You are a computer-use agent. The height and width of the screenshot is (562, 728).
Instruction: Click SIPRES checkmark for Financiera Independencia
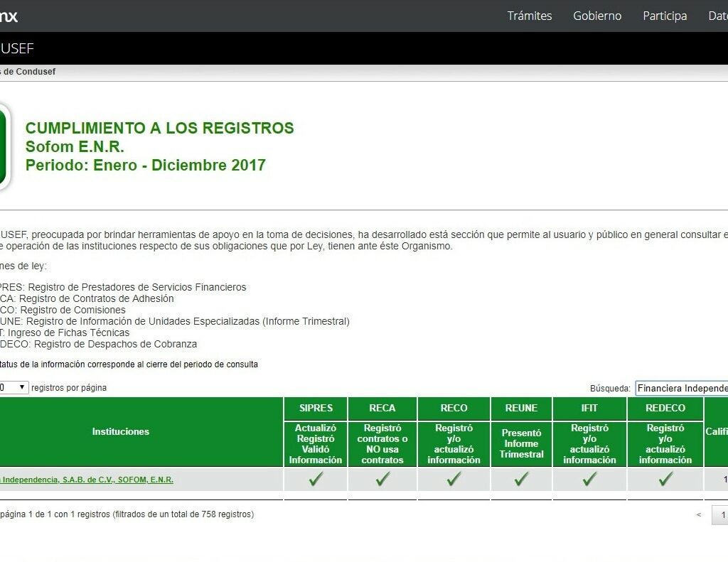coord(316,479)
